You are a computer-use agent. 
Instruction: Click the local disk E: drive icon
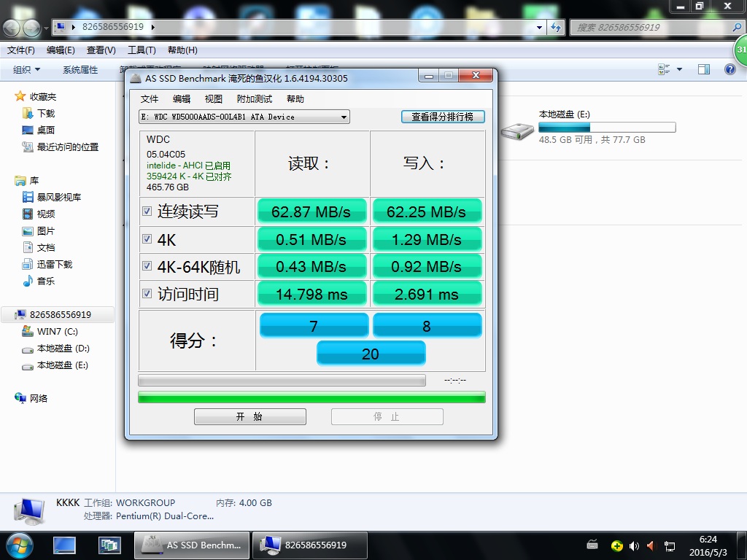518,129
